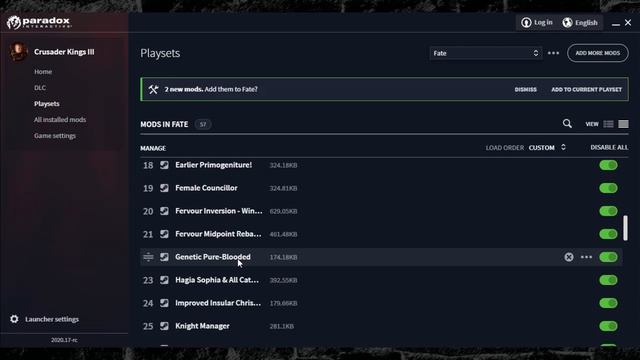Click the Improved Insular Chris... mod name
The width and height of the screenshot is (640, 360).
click(x=218, y=303)
